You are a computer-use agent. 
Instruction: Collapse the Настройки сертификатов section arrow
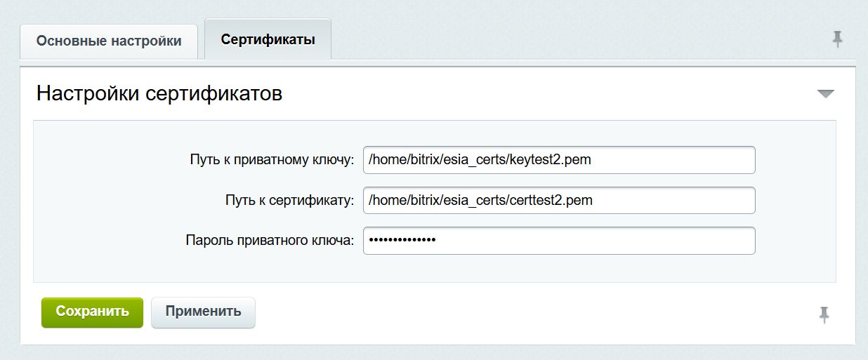pos(825,93)
